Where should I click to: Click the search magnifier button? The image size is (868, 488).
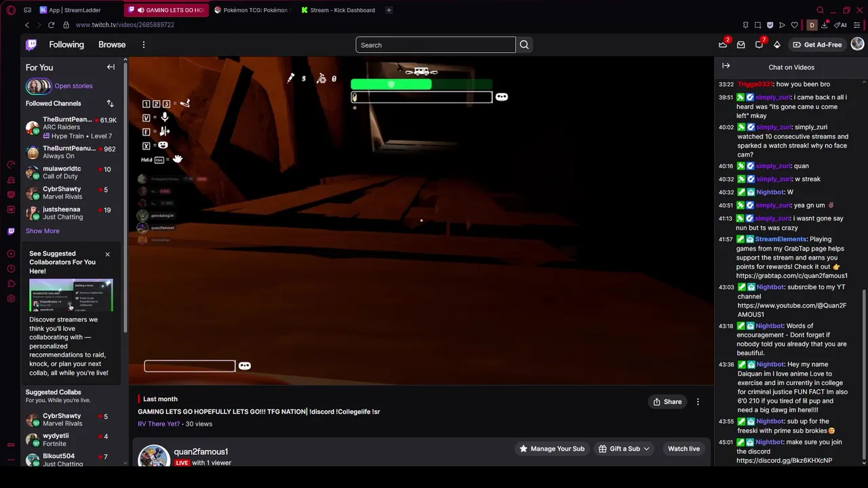tap(524, 45)
